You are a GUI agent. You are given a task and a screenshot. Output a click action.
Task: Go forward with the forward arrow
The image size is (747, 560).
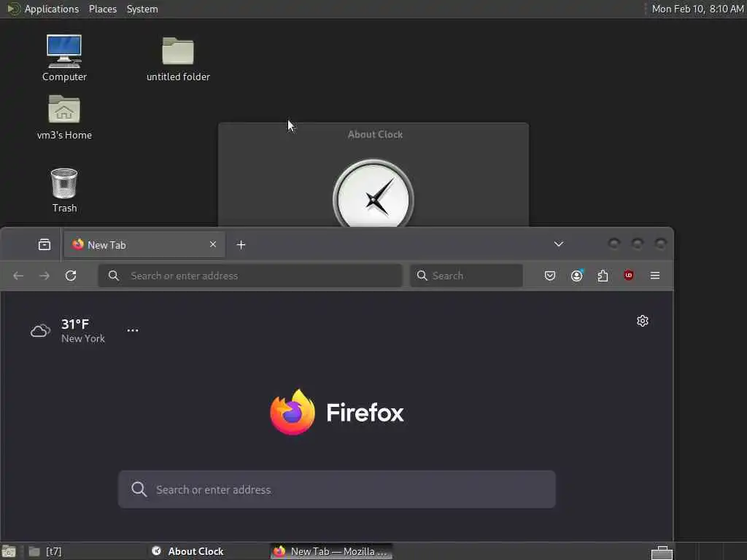point(44,276)
